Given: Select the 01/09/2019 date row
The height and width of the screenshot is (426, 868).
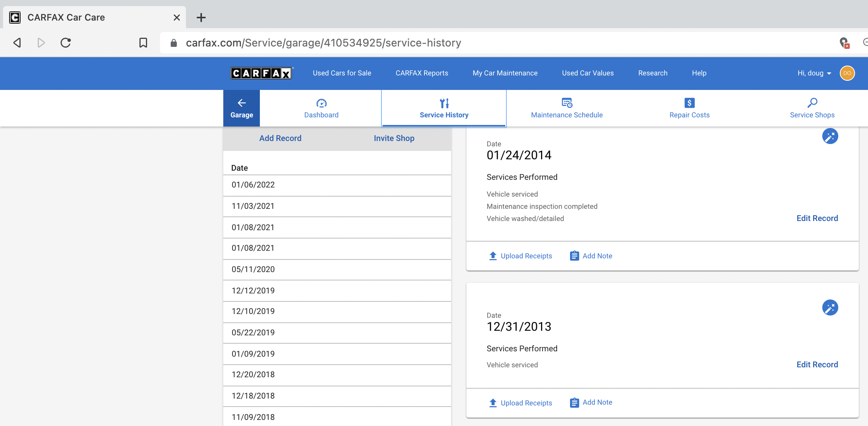Looking at the screenshot, I should pyautogui.click(x=337, y=354).
